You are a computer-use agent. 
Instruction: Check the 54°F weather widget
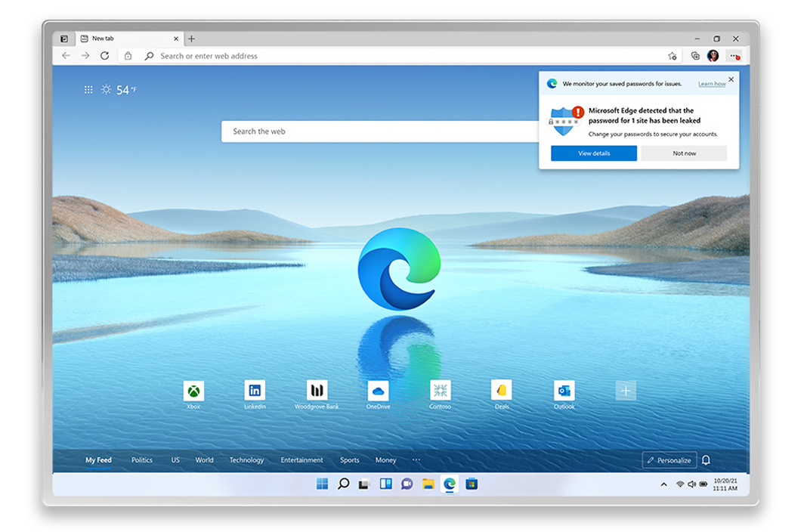[x=119, y=90]
